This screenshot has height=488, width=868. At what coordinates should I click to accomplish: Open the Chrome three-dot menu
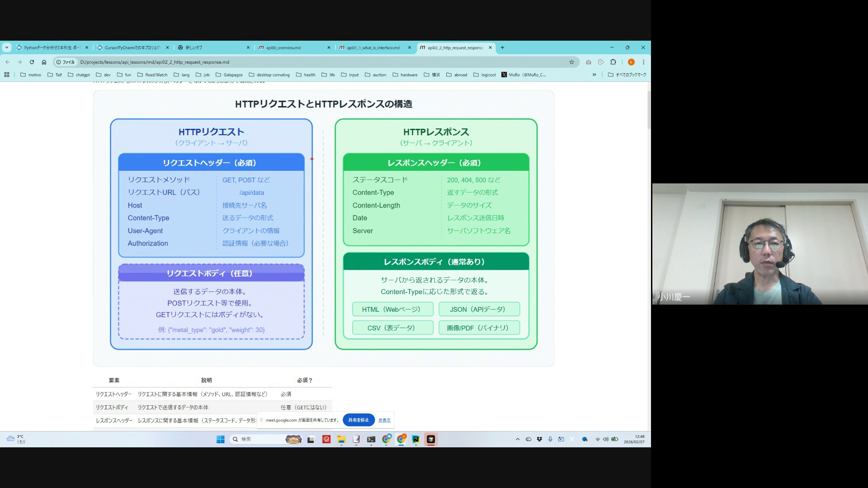(643, 62)
